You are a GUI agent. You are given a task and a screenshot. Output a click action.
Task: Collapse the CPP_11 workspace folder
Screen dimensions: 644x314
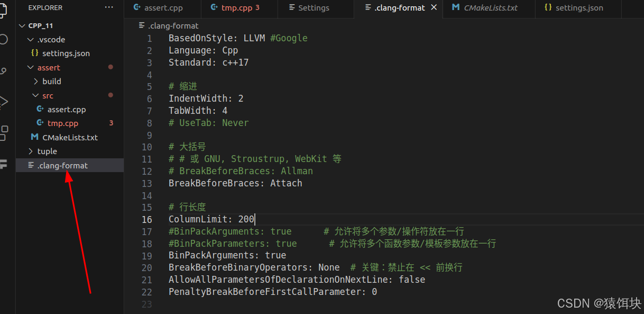(22, 25)
